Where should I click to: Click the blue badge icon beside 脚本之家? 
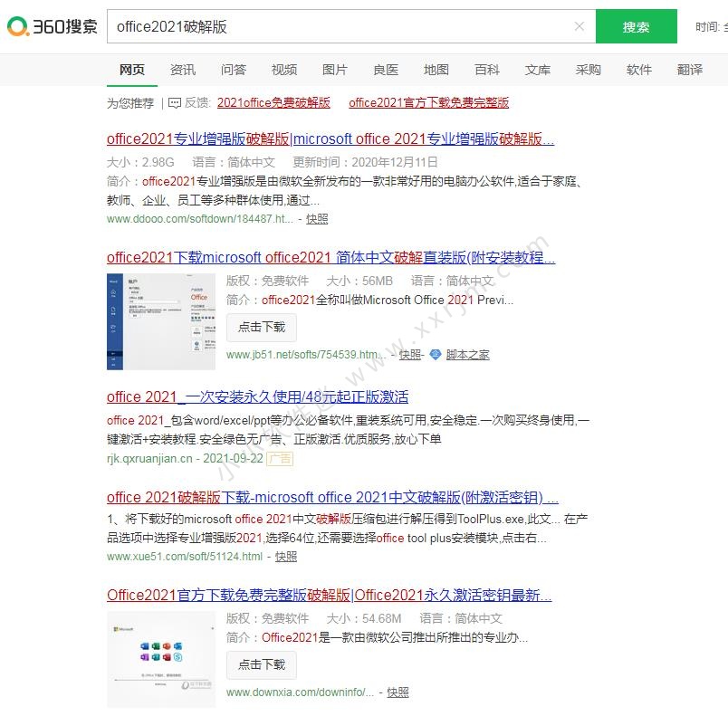point(435,355)
